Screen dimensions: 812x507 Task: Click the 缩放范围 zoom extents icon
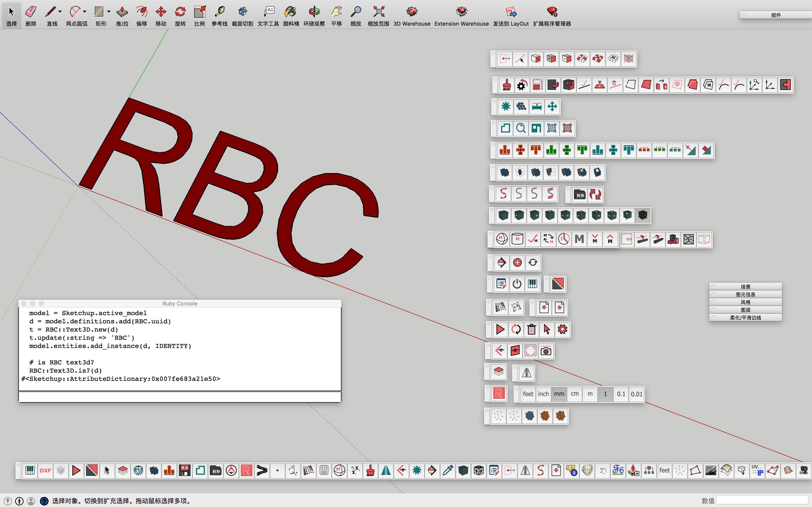[378, 12]
